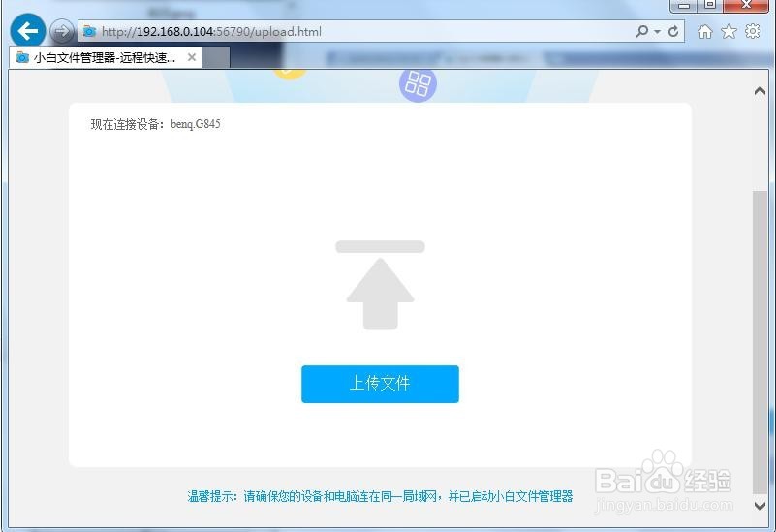Select the 小白文件管理器 tab
The width and height of the screenshot is (776, 532).
[105, 58]
